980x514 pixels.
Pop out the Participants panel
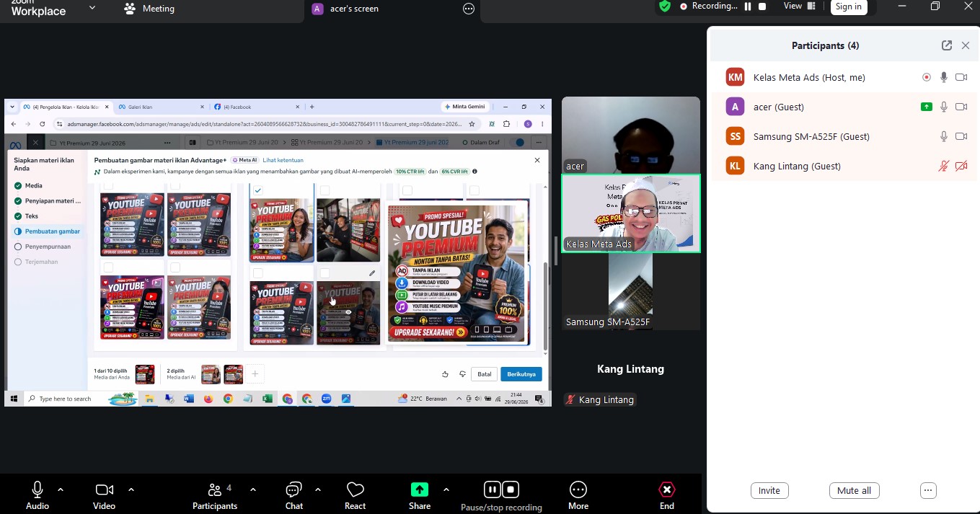coord(947,45)
